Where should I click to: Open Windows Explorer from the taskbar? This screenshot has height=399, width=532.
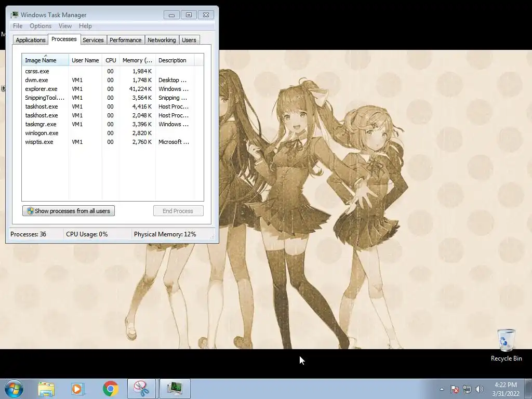[x=46, y=389]
